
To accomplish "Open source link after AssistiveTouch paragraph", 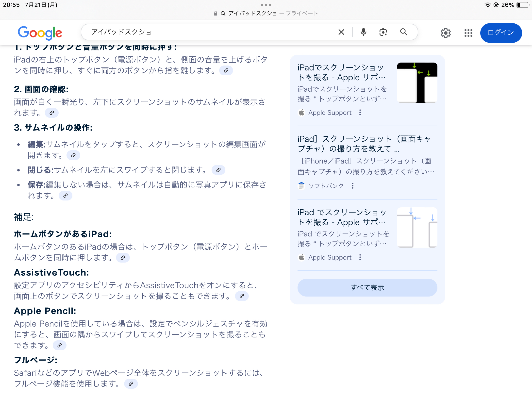I will click(x=242, y=296).
